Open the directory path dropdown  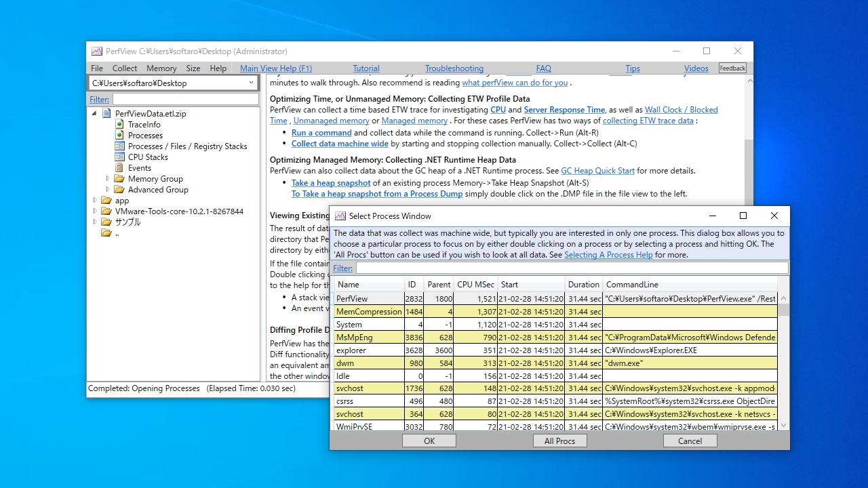pyautogui.click(x=251, y=83)
